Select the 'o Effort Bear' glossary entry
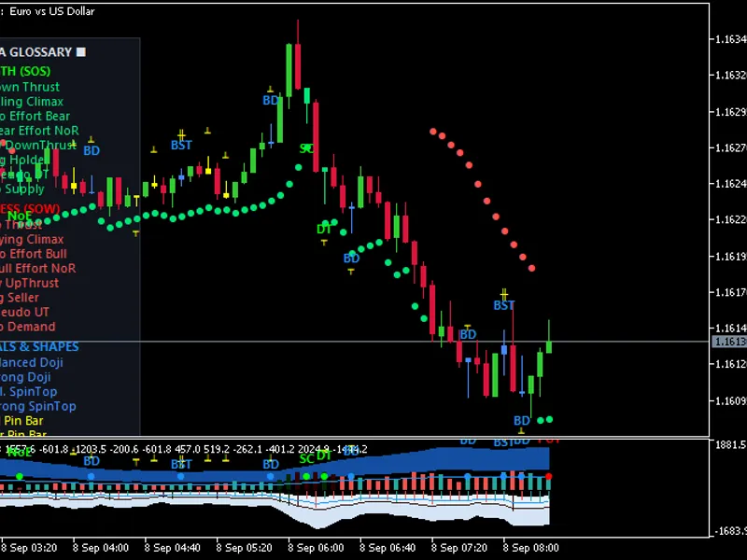Viewport: 747px width, 560px height. click(35, 116)
